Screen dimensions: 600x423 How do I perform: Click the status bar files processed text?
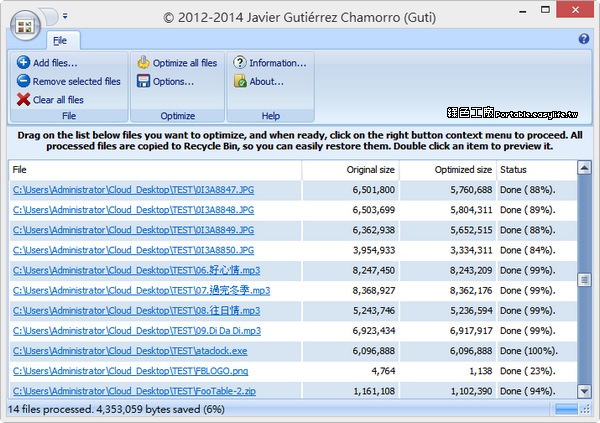[116, 410]
